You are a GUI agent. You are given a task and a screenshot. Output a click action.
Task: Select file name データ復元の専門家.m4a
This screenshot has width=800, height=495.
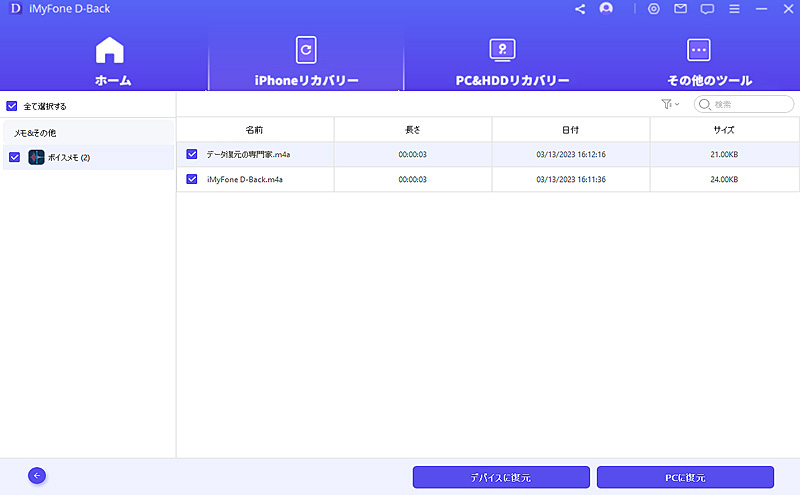(248, 154)
